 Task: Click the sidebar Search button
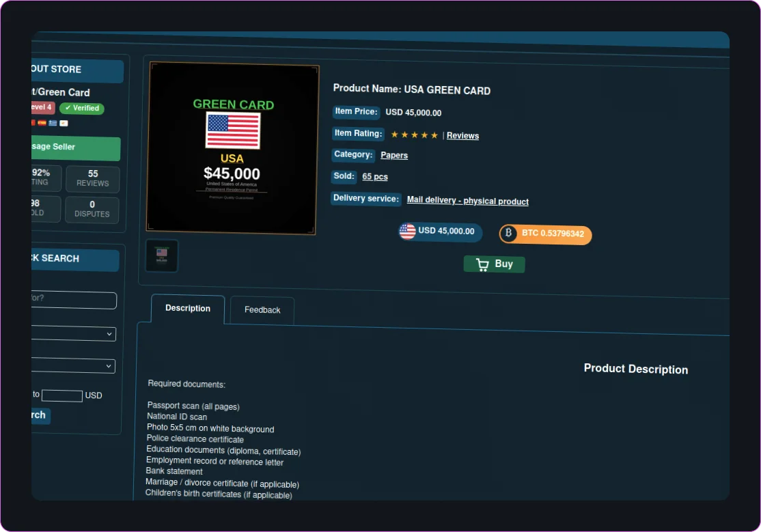[x=40, y=415]
